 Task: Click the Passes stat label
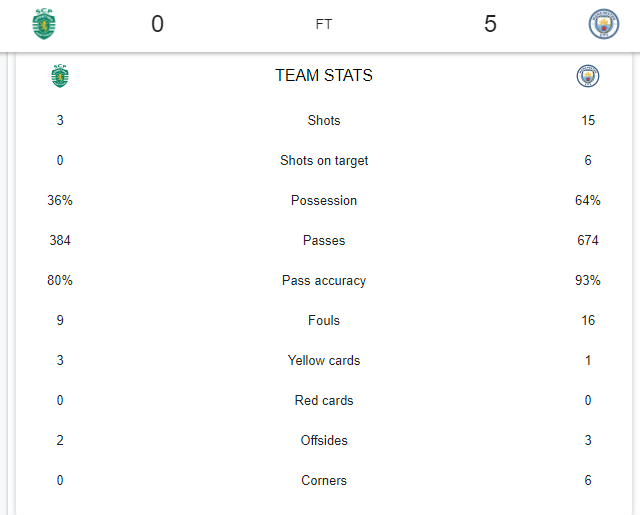(x=324, y=240)
